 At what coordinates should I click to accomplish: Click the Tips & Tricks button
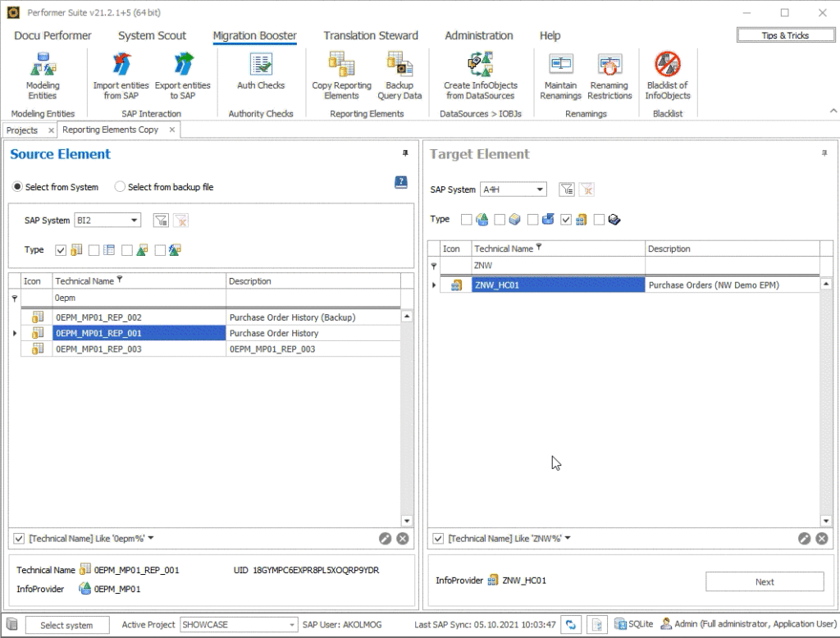coord(785,35)
